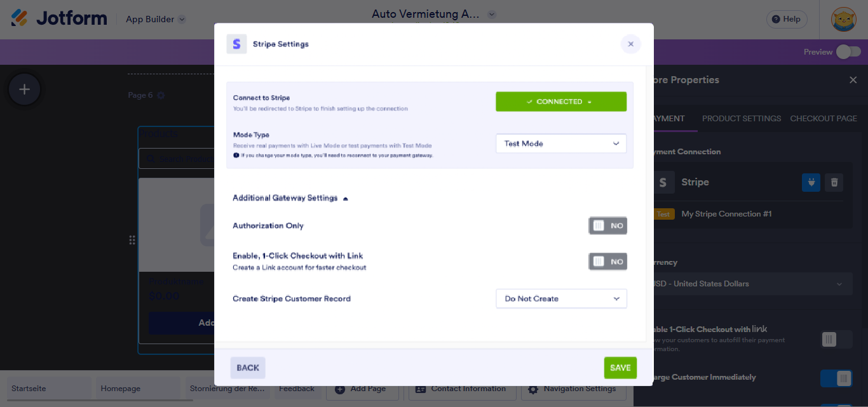Click the reconnect plug icon next to Stripe
This screenshot has height=407, width=868.
point(811,182)
